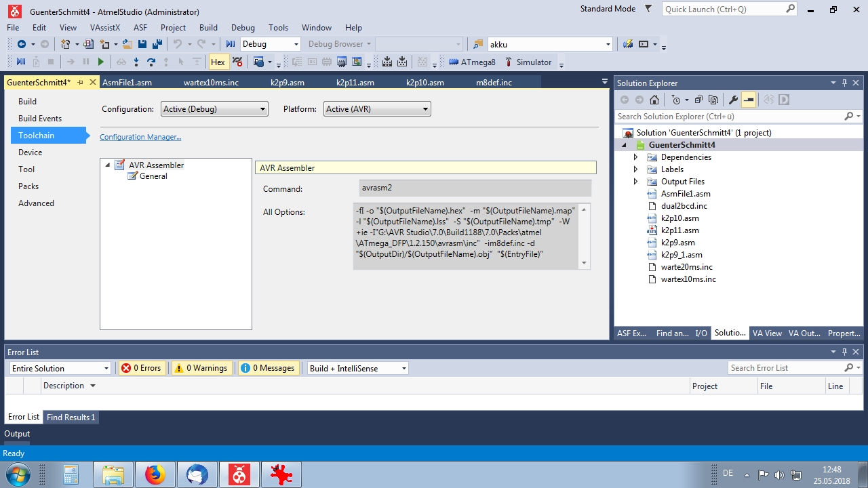The width and height of the screenshot is (868, 488).
Task: Click the Navigate Backward arrow icon
Action: pos(22,44)
